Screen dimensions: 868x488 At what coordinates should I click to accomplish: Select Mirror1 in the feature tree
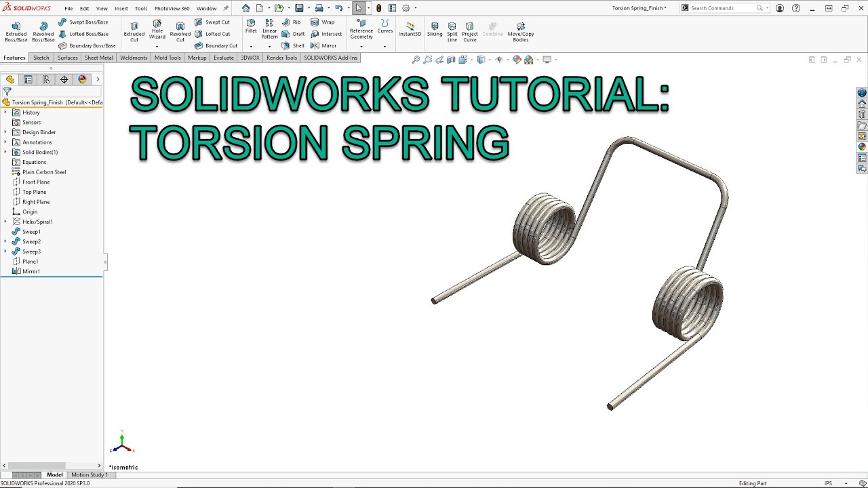26,271
